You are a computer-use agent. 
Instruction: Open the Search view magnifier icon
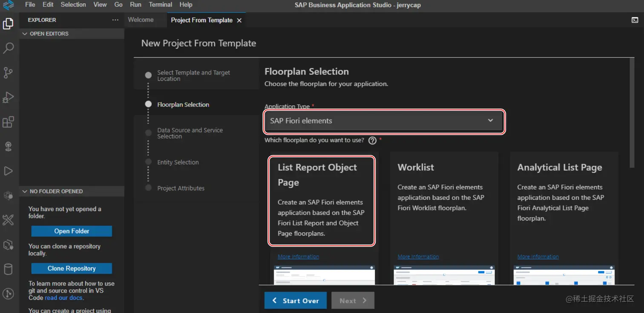click(8, 48)
